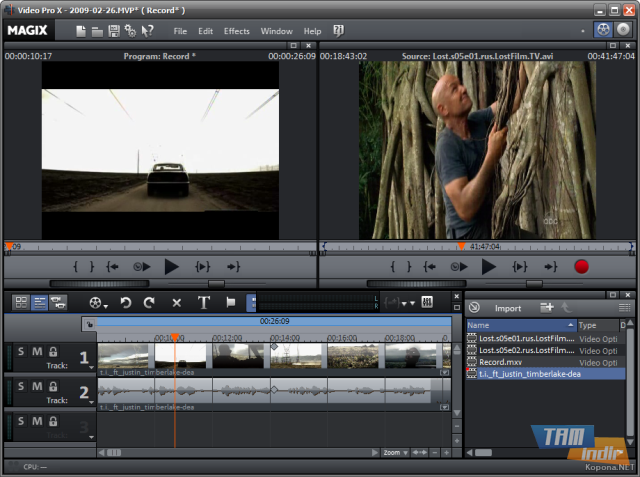Click keyframe diamond on Track 2 audio
The width and height of the screenshot is (640, 477).
[274, 390]
